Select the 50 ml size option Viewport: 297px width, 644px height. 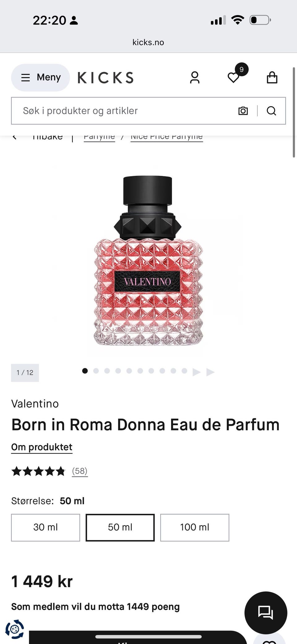tap(120, 527)
